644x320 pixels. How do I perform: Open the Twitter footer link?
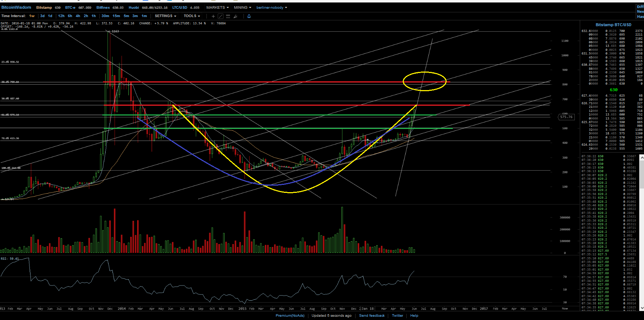pos(397,316)
